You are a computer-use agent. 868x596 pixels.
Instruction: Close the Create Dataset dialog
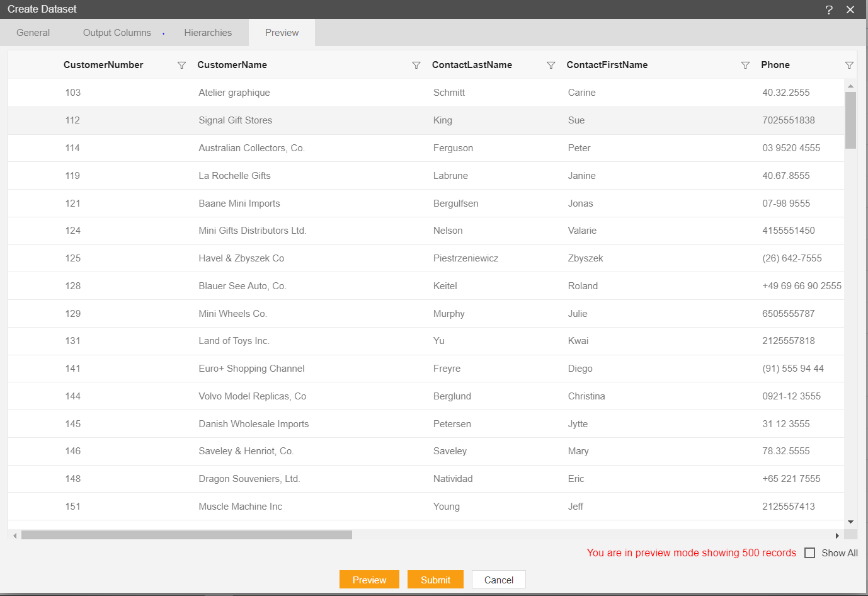click(x=850, y=9)
